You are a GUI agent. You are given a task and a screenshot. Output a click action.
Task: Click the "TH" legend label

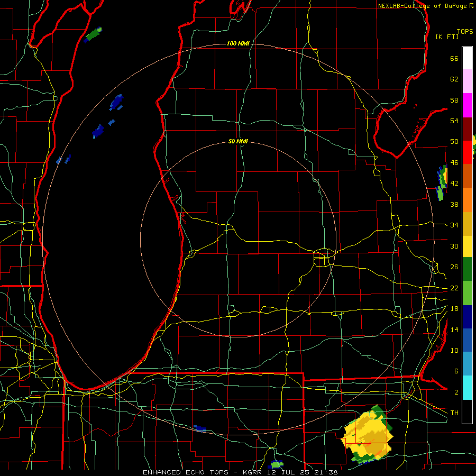(454, 413)
